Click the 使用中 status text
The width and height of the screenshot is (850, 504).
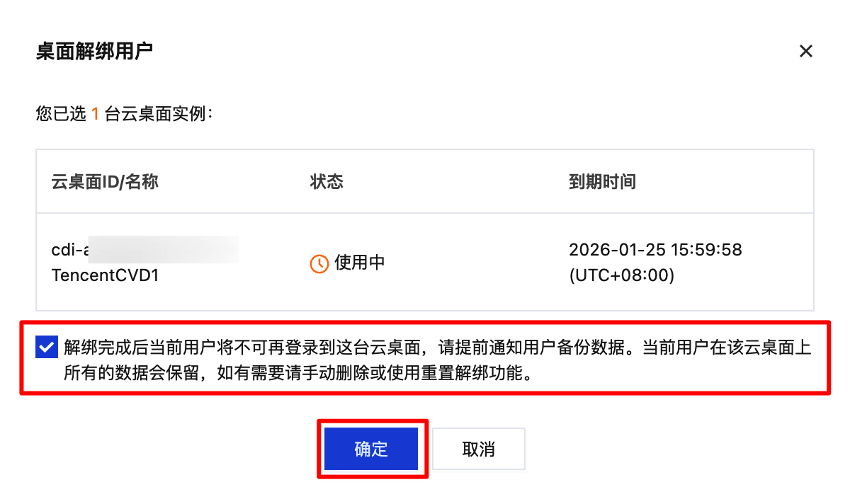pos(359,263)
